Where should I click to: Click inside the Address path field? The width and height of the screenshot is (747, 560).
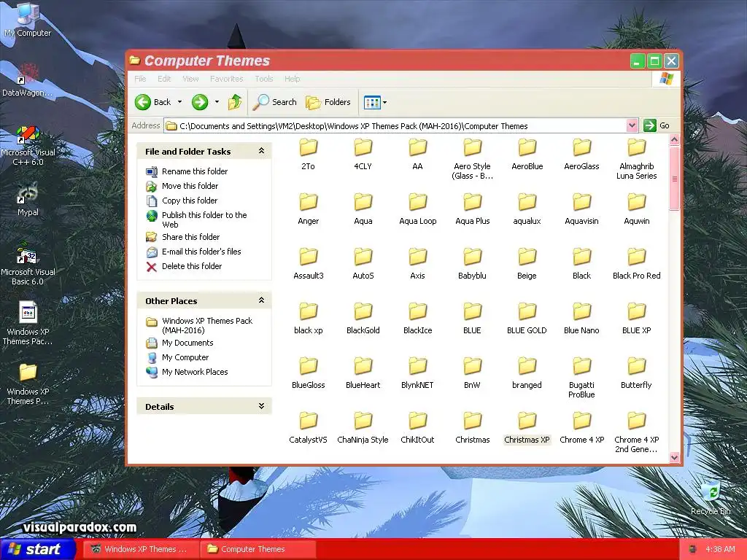click(395, 125)
